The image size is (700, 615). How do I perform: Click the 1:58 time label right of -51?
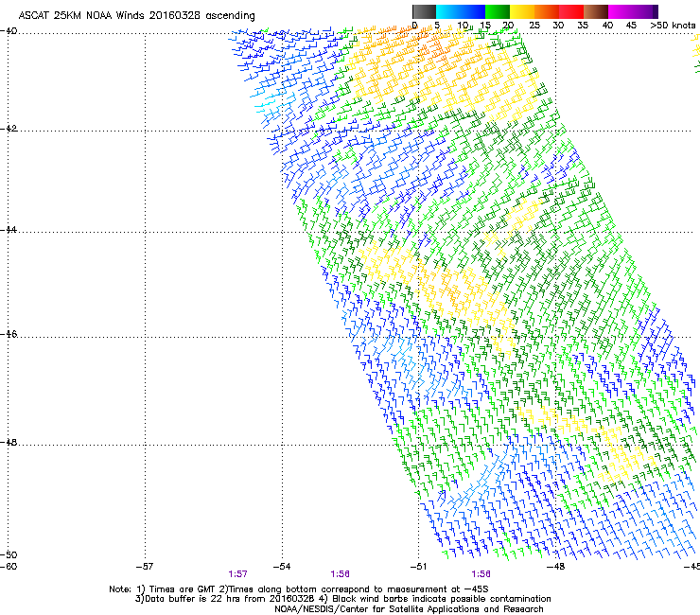click(481, 574)
